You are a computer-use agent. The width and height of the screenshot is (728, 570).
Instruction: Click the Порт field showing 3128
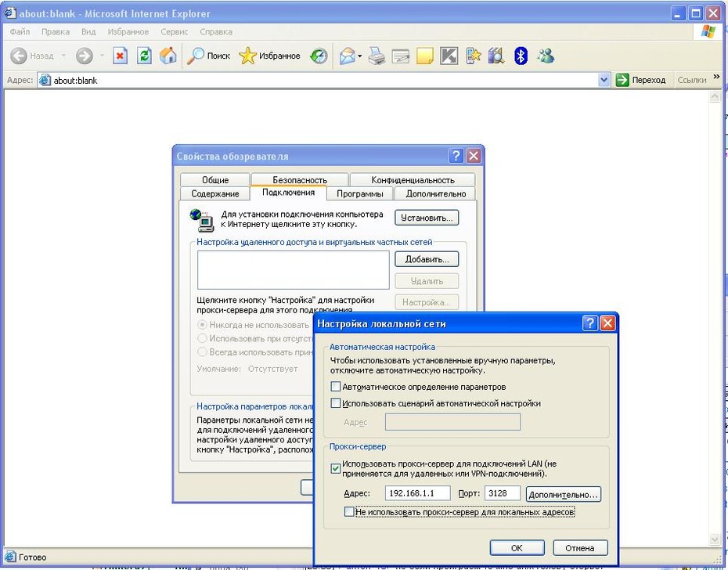(x=503, y=493)
